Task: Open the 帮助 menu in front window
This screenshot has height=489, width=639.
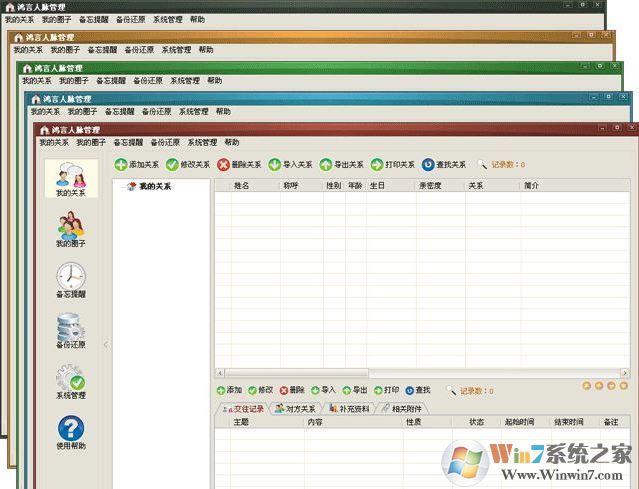Action: point(232,143)
